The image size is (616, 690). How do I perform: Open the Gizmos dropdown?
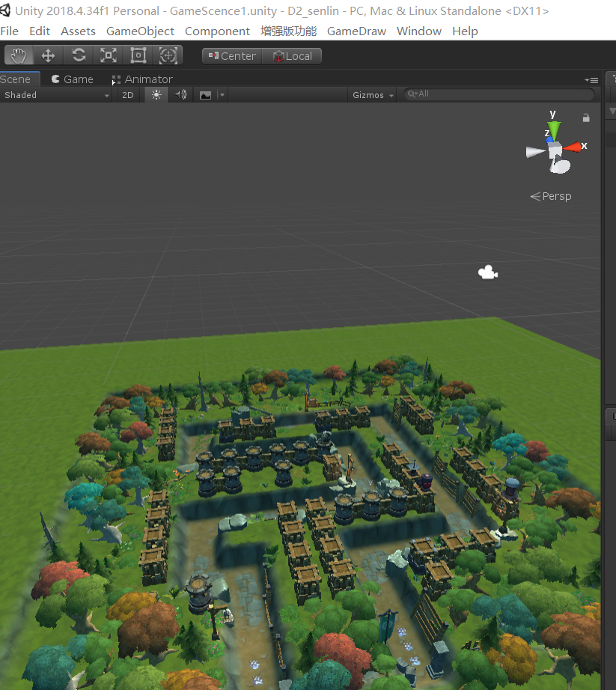pos(371,94)
